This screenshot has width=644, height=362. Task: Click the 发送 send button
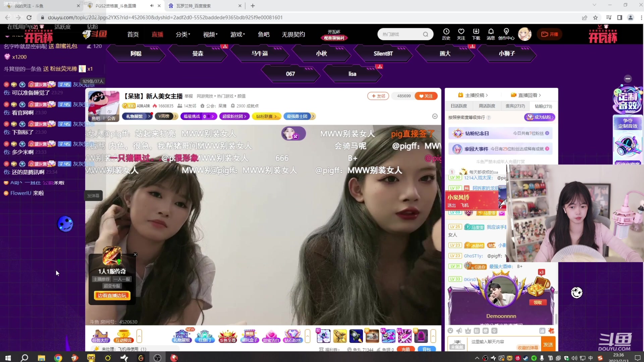pos(548,344)
